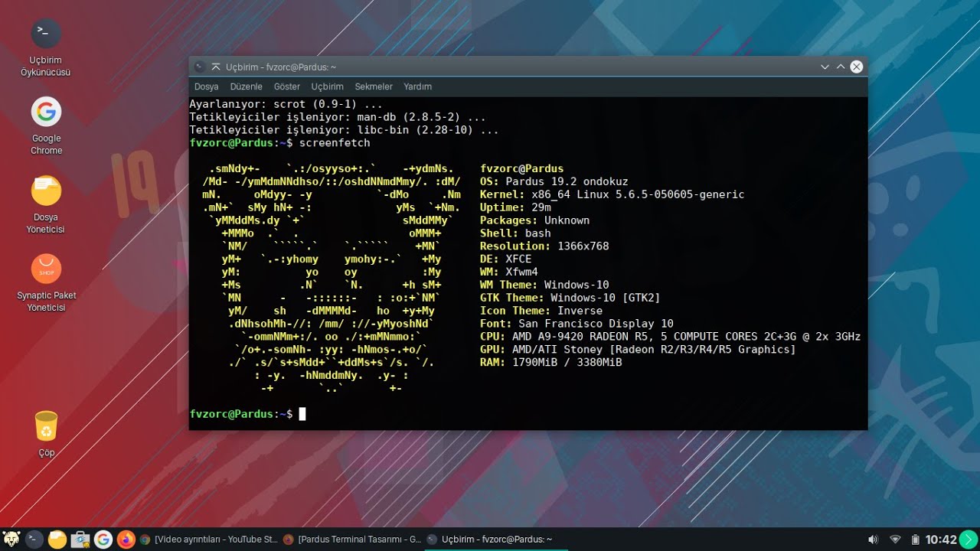Click the 'Shell: bash' line
The image size is (980, 551).
tap(515, 233)
